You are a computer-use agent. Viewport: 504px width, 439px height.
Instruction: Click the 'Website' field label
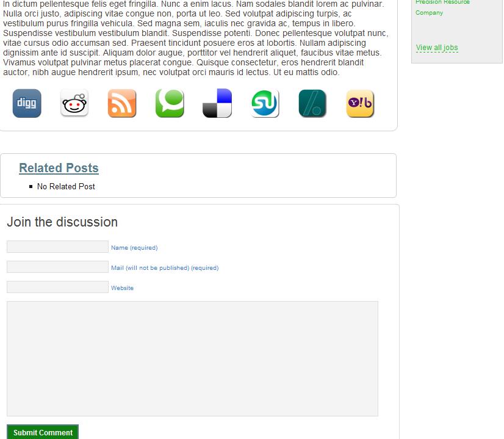122,288
